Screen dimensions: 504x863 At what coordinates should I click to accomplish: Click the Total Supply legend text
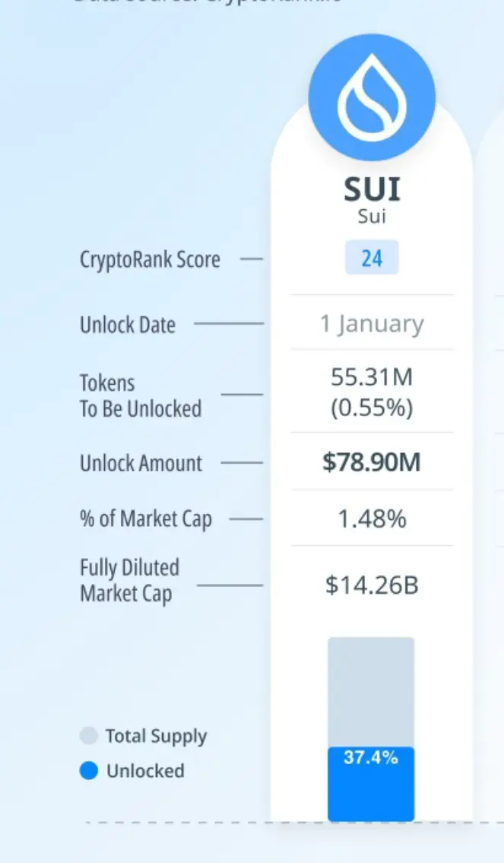[157, 736]
